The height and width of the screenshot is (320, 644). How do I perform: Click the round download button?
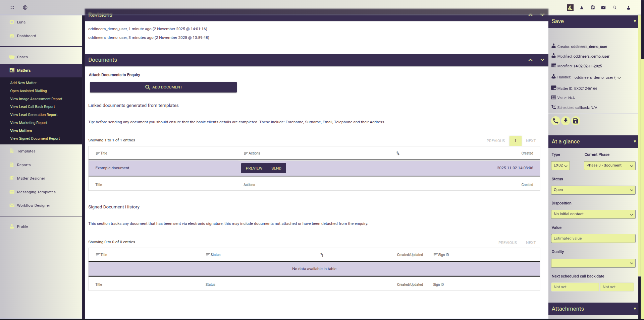[566, 121]
